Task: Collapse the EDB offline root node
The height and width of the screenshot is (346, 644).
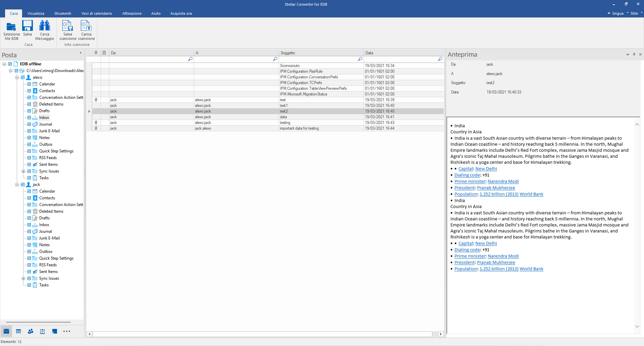Action: pos(4,64)
